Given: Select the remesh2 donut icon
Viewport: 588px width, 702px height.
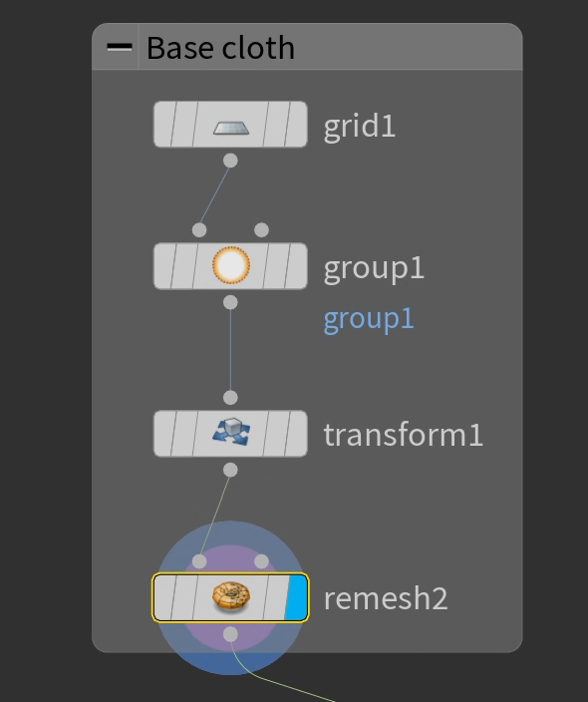Looking at the screenshot, I should [231, 596].
